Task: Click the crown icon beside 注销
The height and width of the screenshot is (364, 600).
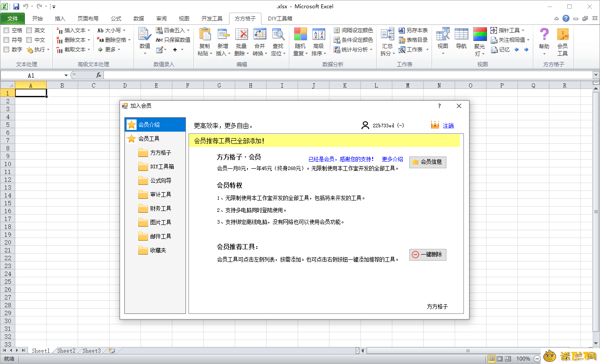Action: pos(435,125)
